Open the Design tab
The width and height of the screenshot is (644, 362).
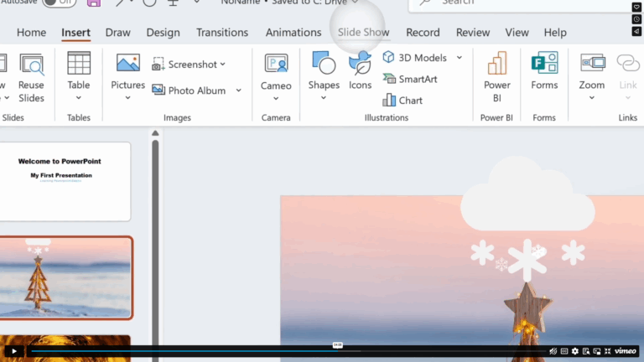(x=163, y=33)
